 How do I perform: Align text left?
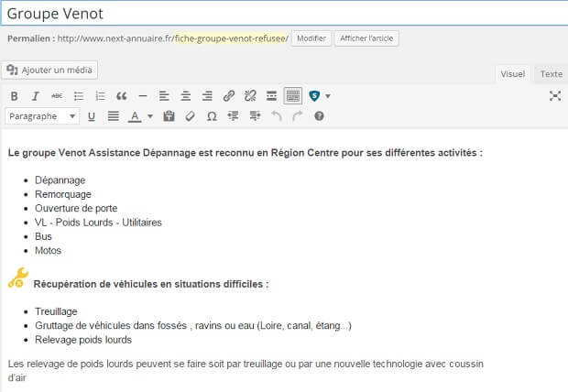164,96
